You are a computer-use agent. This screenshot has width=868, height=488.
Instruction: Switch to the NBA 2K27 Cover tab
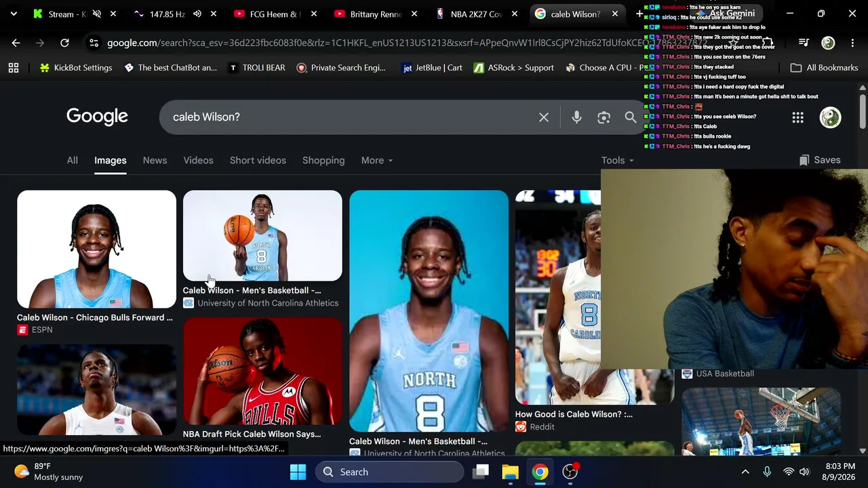pyautogui.click(x=476, y=14)
